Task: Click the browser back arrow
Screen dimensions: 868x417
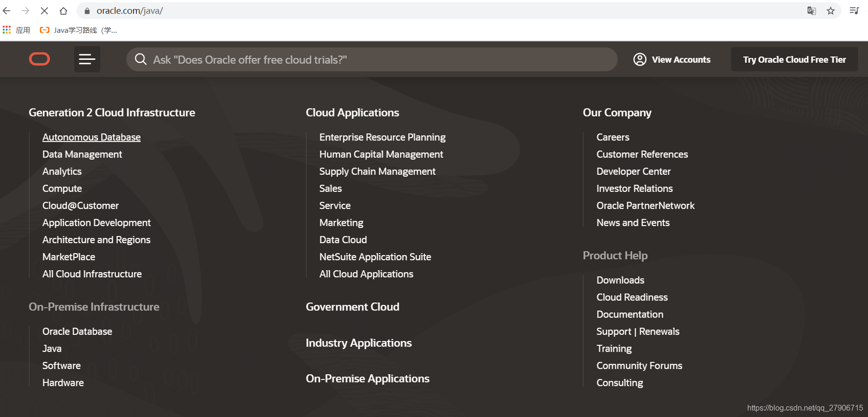Action: coord(7,10)
